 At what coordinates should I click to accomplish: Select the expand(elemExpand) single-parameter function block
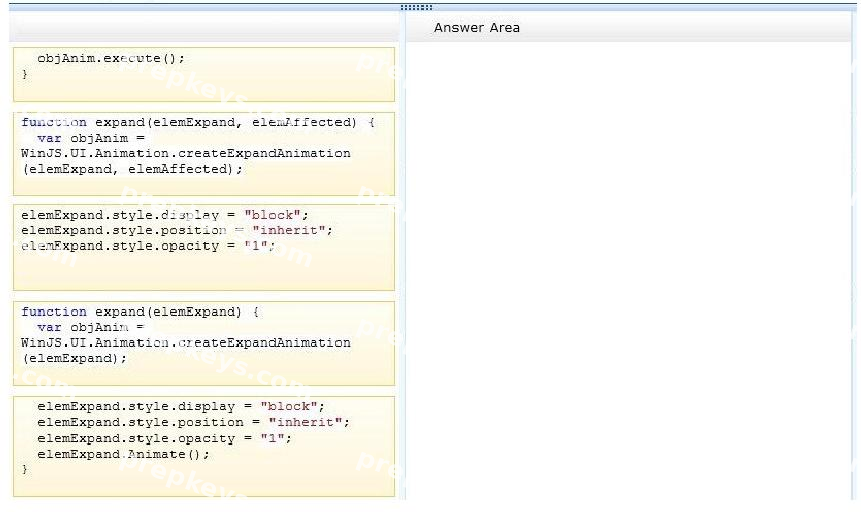pos(204,343)
